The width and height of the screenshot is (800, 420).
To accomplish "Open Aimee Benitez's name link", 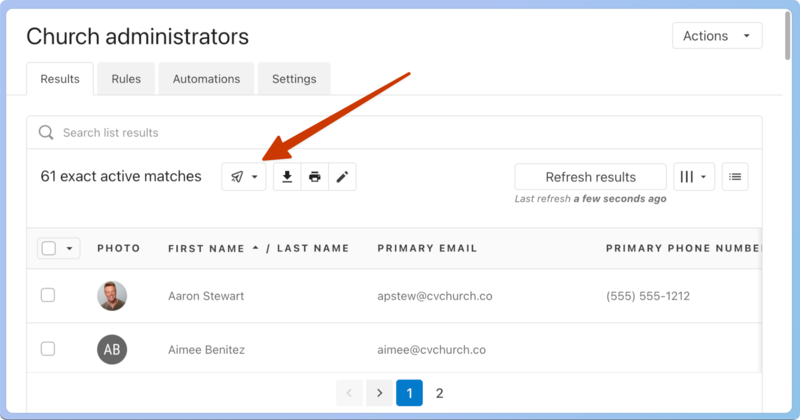I will click(207, 350).
